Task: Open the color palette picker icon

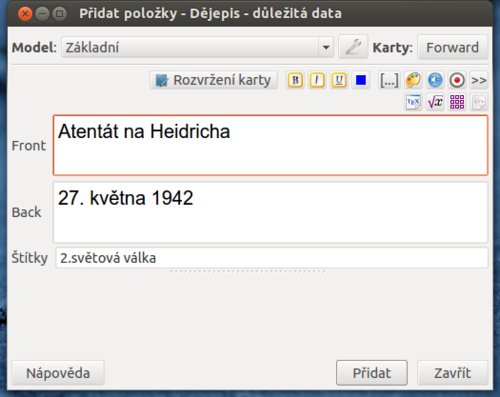Action: pyautogui.click(x=413, y=80)
